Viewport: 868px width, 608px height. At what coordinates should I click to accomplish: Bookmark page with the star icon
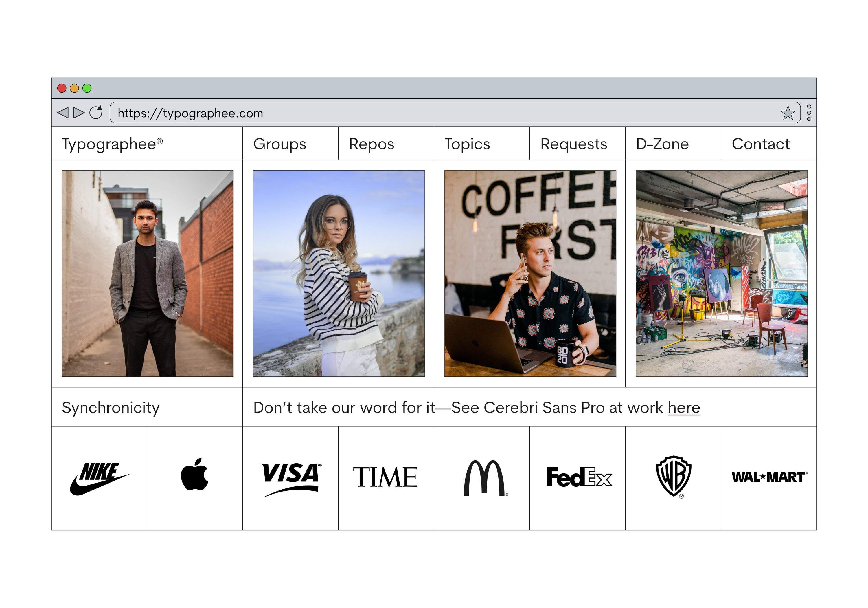click(788, 113)
